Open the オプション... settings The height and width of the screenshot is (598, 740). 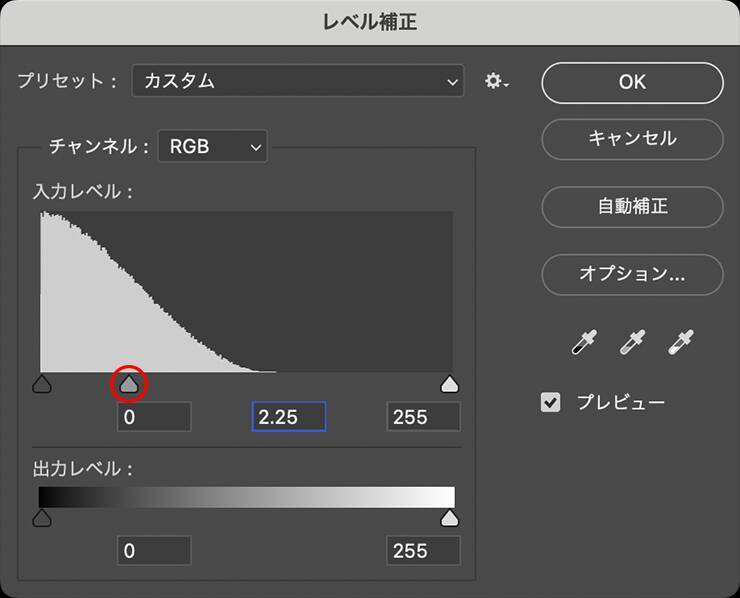pos(632,274)
